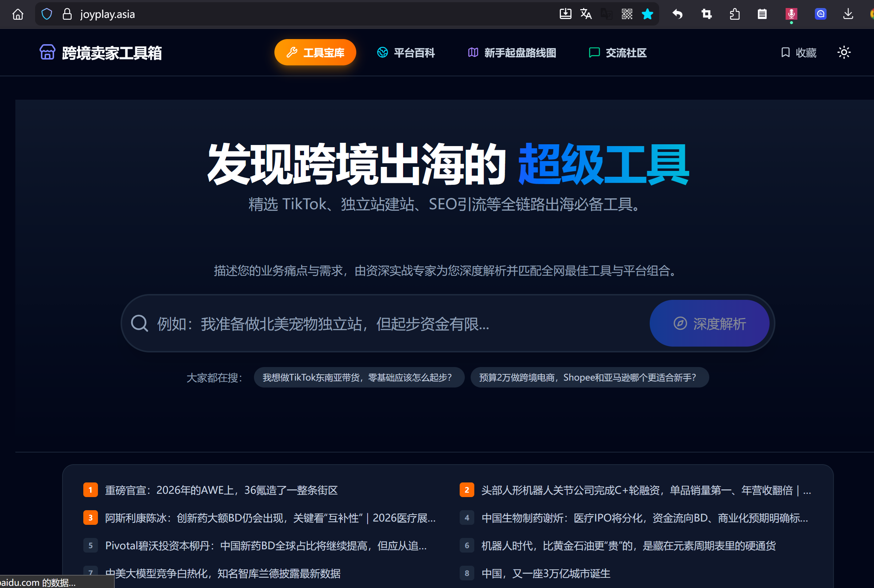Toggle tracking protection shield icon
Image resolution: width=874 pixels, height=588 pixels.
(46, 14)
